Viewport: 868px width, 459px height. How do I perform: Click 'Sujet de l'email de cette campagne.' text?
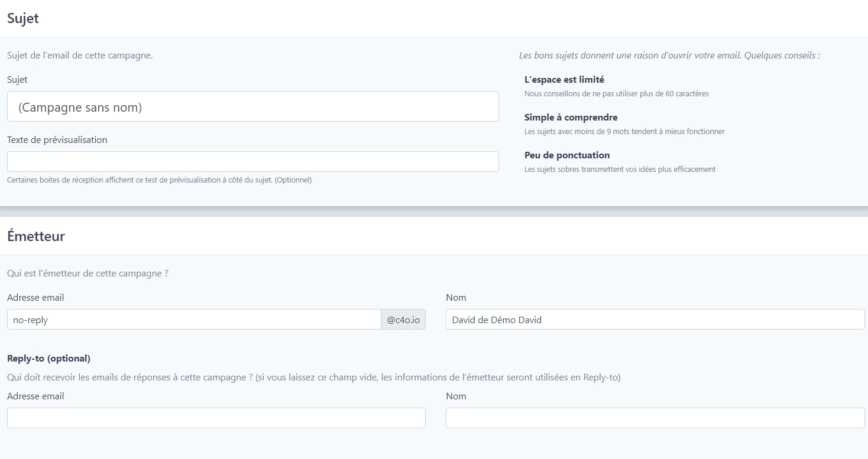click(x=80, y=56)
